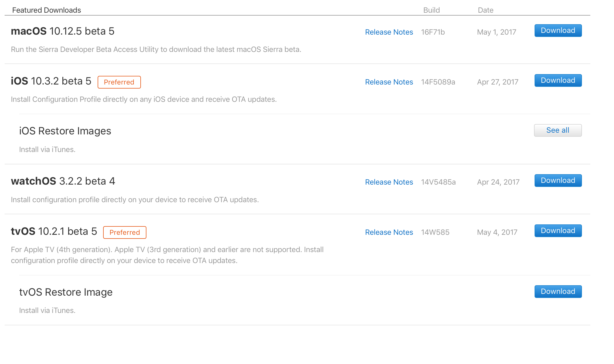
Task: Click the Featured Downloads header
Action: coord(46,10)
